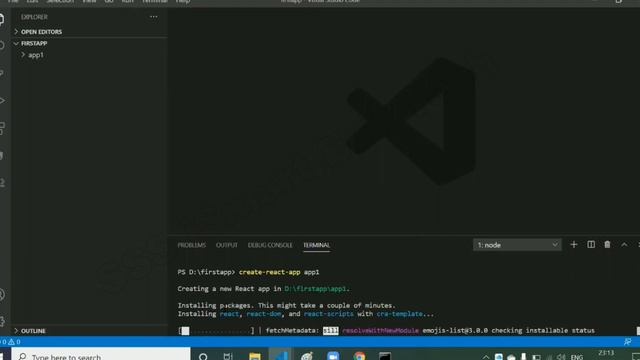Open the Selection menu
640x360 pixels.
click(x=60, y=1)
